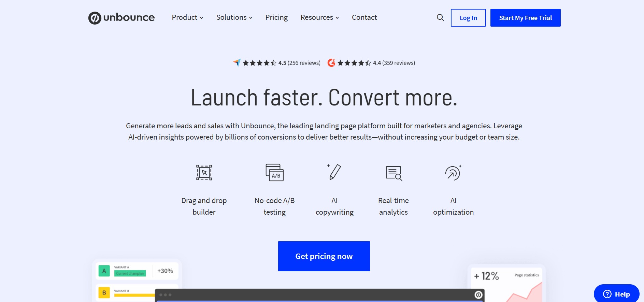Click the No-code A/B testing icon
This screenshot has height=302, width=644.
pyautogui.click(x=275, y=172)
